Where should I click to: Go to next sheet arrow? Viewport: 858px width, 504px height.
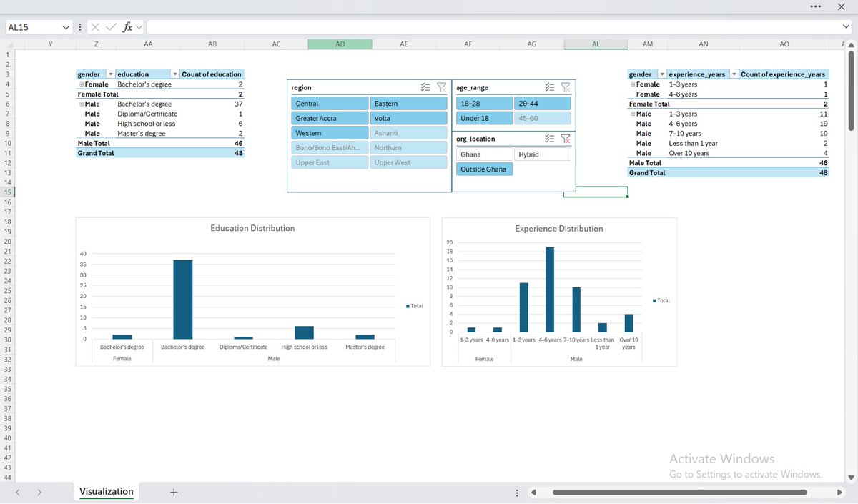pyautogui.click(x=39, y=492)
